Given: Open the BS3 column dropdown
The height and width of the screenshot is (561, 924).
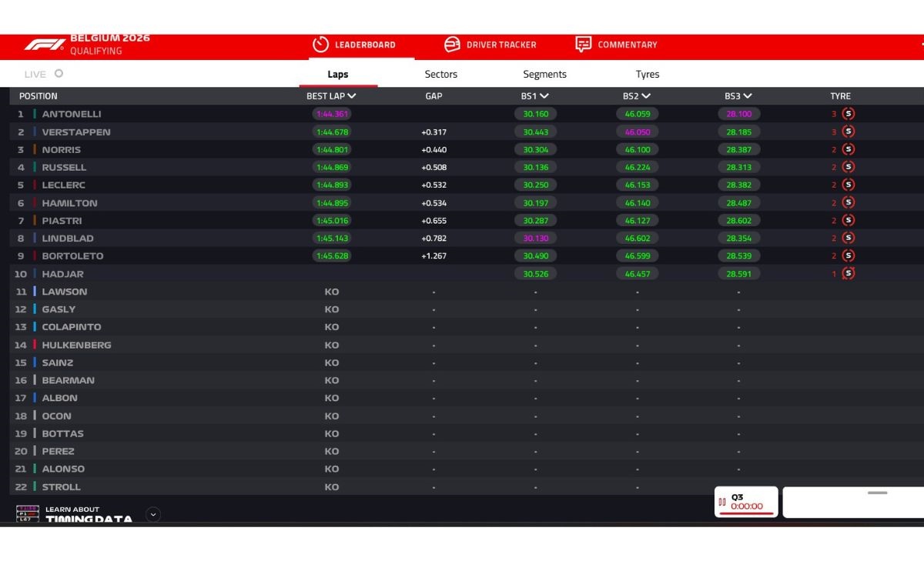Looking at the screenshot, I should click(748, 96).
